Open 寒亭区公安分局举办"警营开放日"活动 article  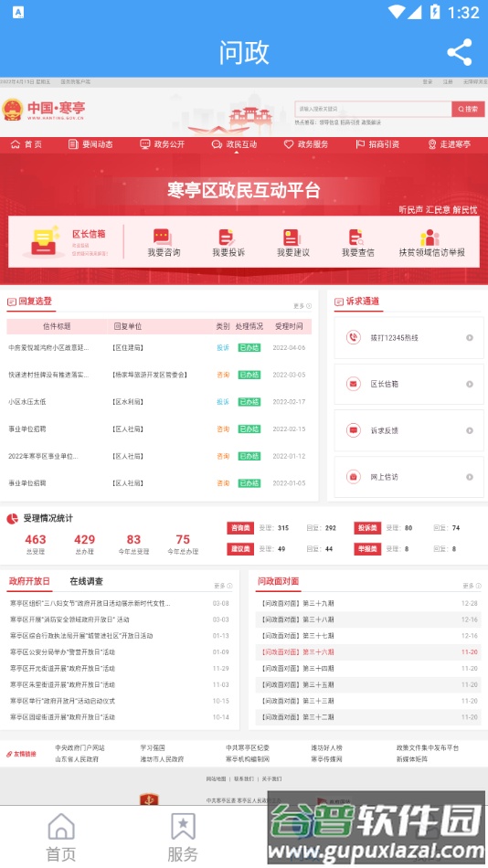click(x=62, y=652)
